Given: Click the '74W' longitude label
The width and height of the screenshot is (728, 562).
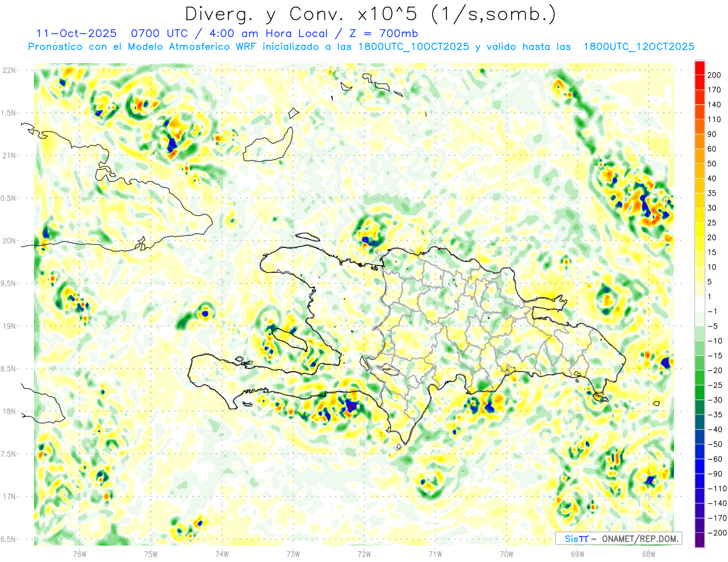Looking at the screenshot, I should tap(222, 554).
